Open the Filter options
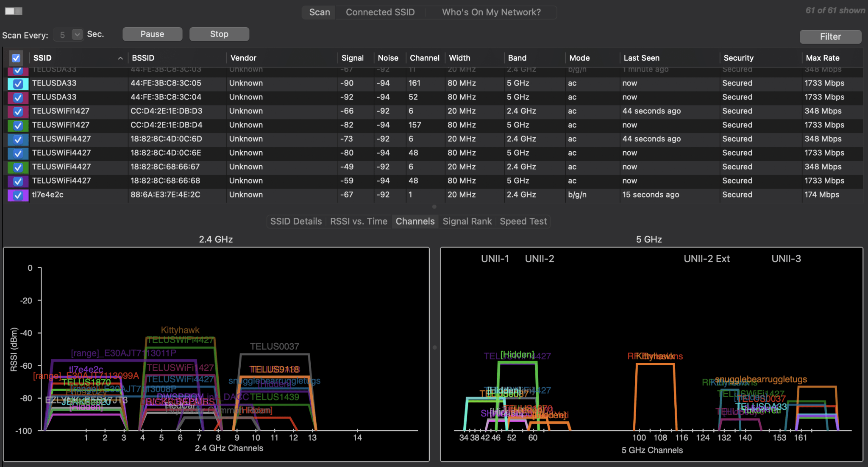Viewport: 868px width, 467px height. (830, 37)
